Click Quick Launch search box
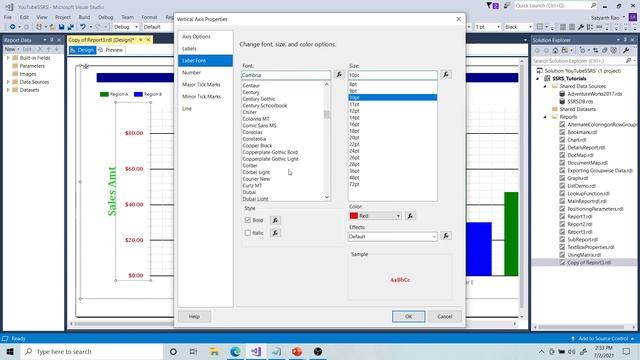Image resolution: width=640 pixels, height=360 pixels. tap(556, 6)
